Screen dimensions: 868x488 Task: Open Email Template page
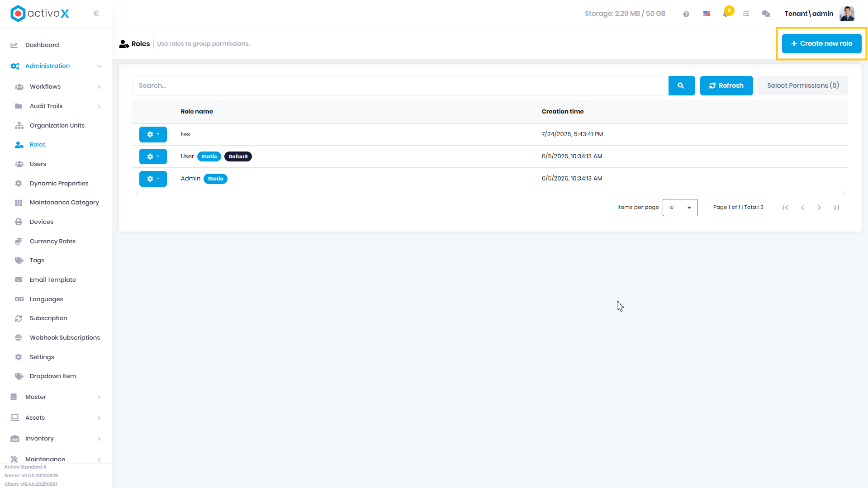tap(53, 280)
